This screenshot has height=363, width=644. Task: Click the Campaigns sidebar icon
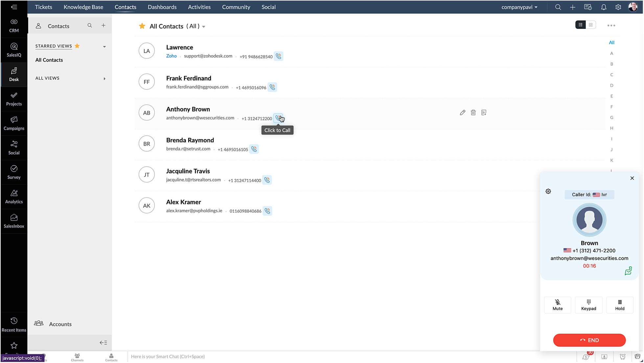point(14,123)
